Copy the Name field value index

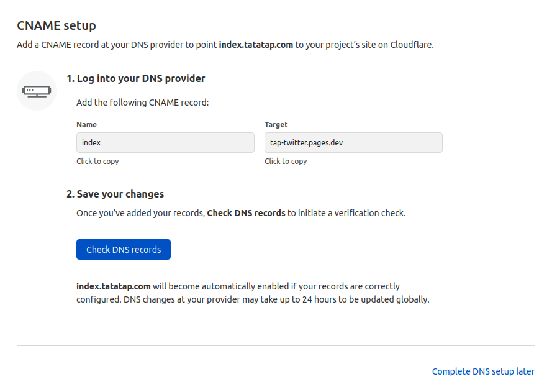point(165,143)
